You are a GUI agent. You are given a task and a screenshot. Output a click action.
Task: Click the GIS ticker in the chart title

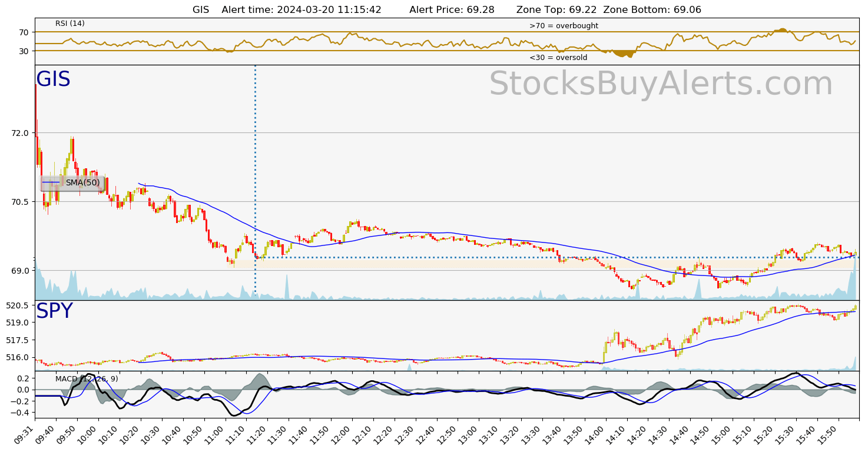click(x=201, y=10)
